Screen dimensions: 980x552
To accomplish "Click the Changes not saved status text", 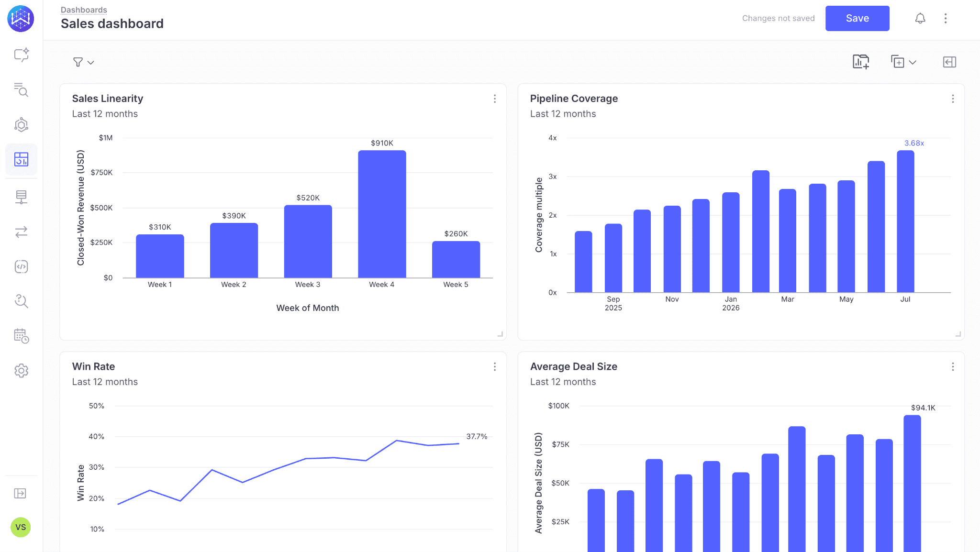I will (x=778, y=18).
